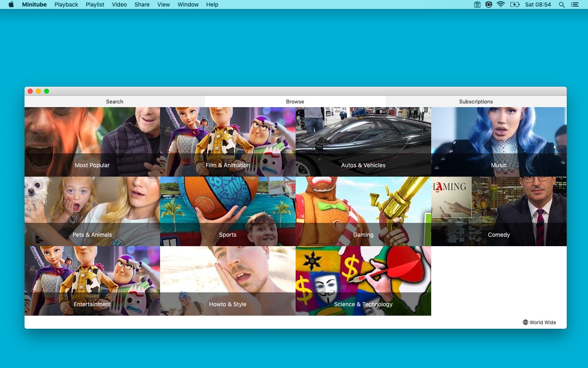Image resolution: width=588 pixels, height=368 pixels.
Task: Open the Minitube application menu
Action: coord(34,4)
